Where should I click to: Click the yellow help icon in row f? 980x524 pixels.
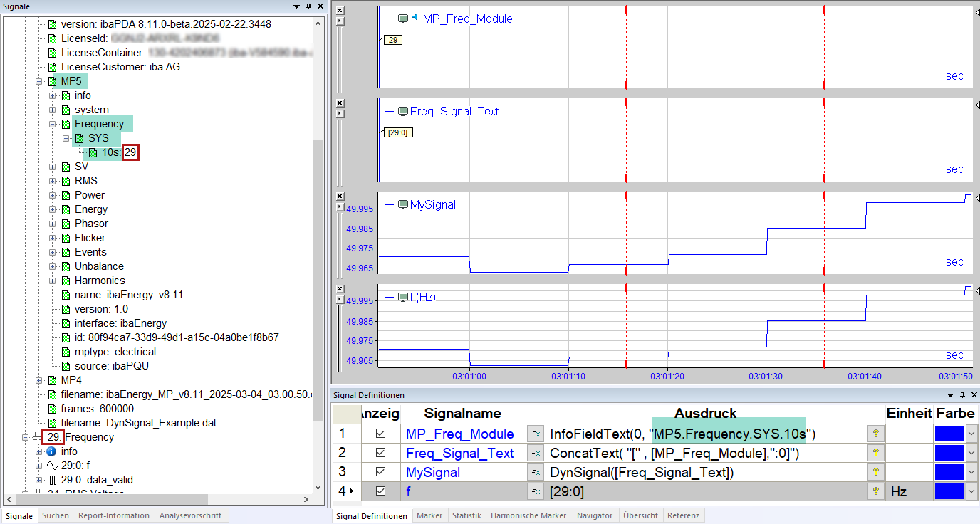click(x=875, y=491)
